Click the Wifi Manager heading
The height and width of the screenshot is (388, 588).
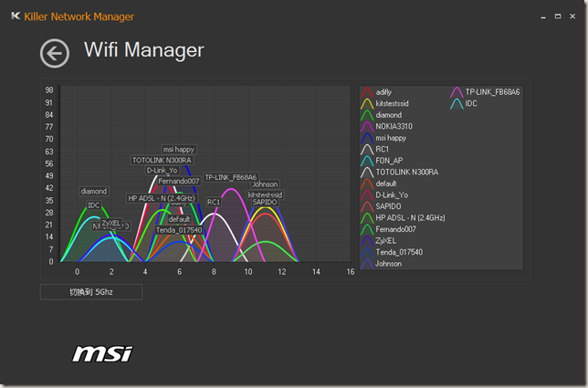(x=144, y=50)
